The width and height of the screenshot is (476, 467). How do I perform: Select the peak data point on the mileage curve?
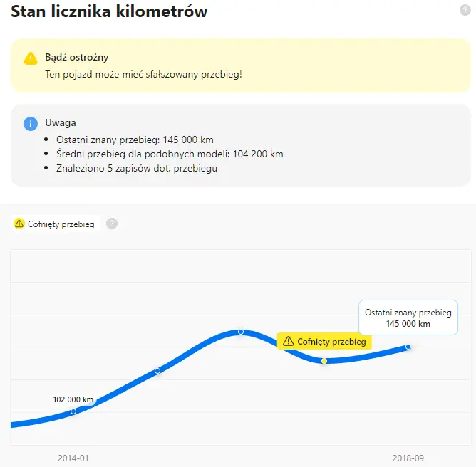pos(241,332)
